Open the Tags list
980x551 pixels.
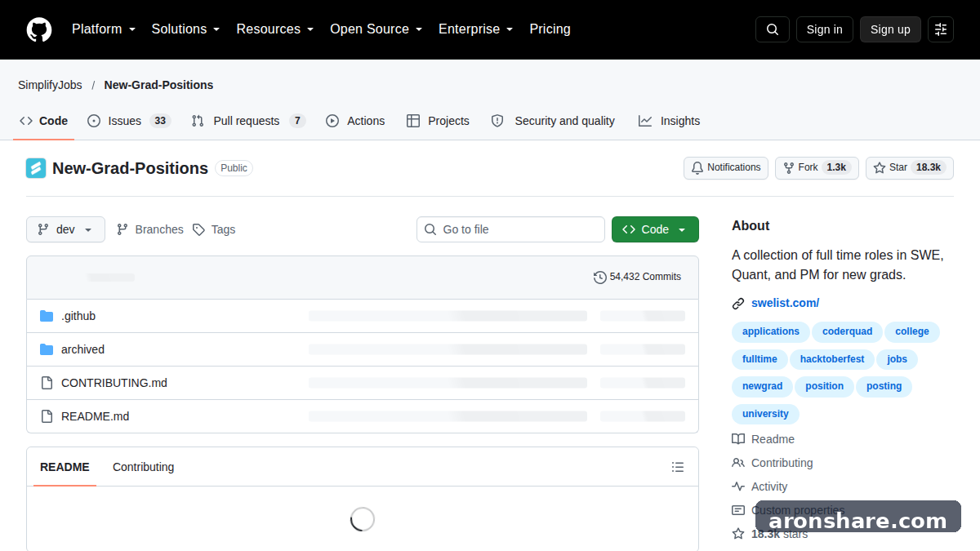click(x=214, y=229)
